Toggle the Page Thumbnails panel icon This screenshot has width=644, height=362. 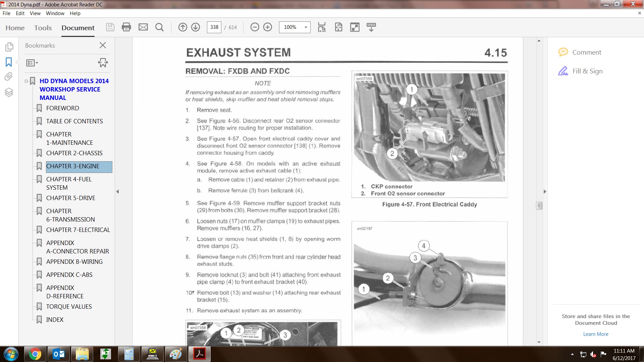pos(9,47)
